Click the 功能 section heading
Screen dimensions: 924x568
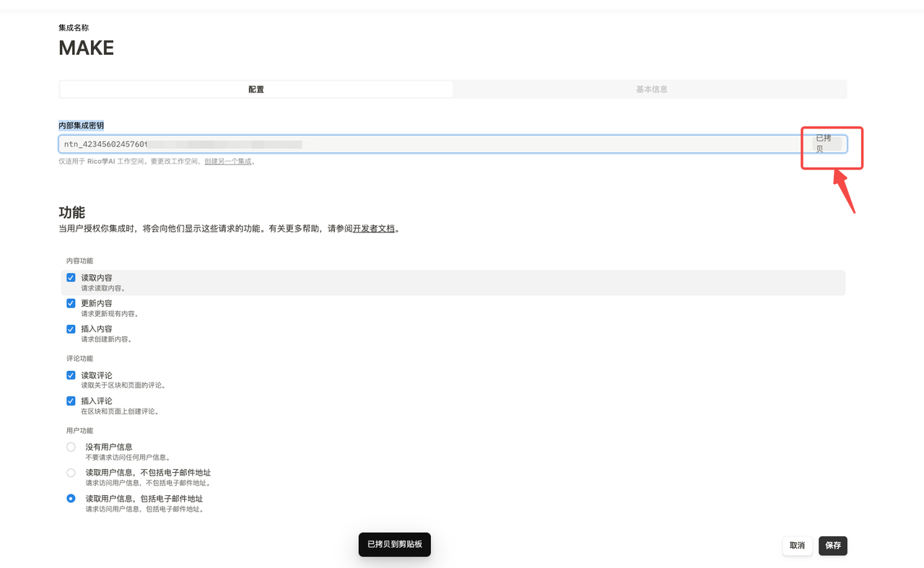pyautogui.click(x=71, y=212)
